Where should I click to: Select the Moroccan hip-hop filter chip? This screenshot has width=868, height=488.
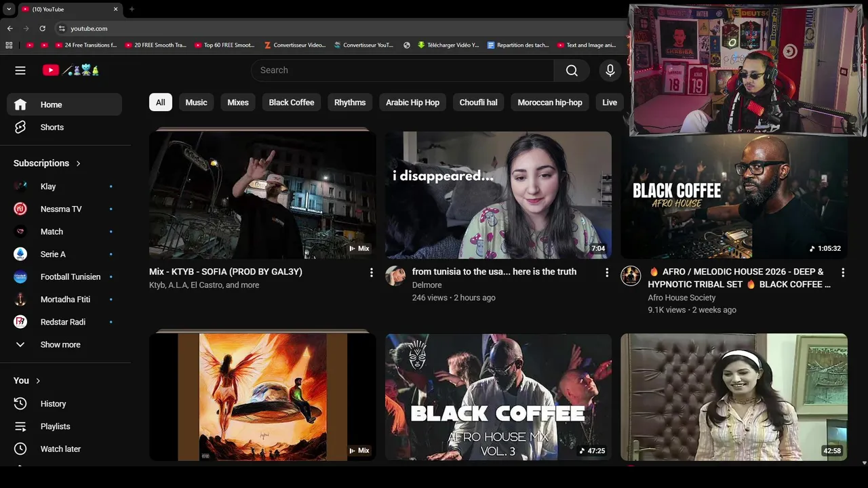(550, 102)
